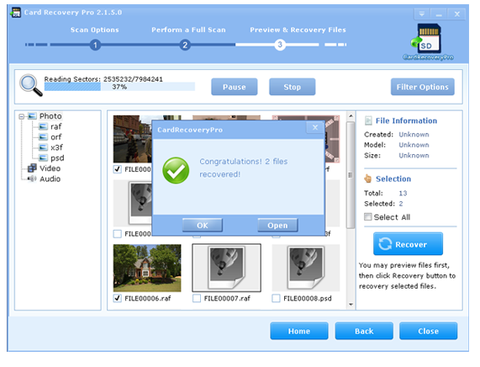480x367 pixels.
Task: Select the raf file type entry
Action: tap(56, 127)
